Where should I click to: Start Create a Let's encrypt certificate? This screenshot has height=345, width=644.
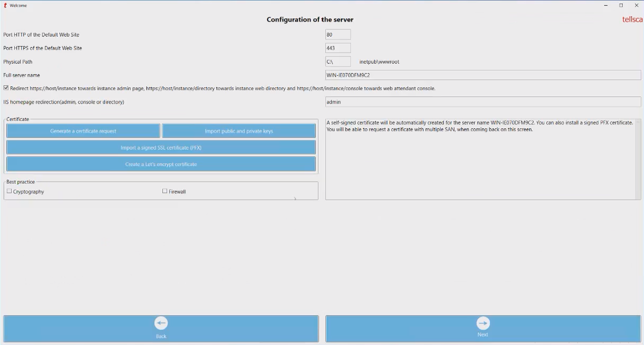[161, 164]
